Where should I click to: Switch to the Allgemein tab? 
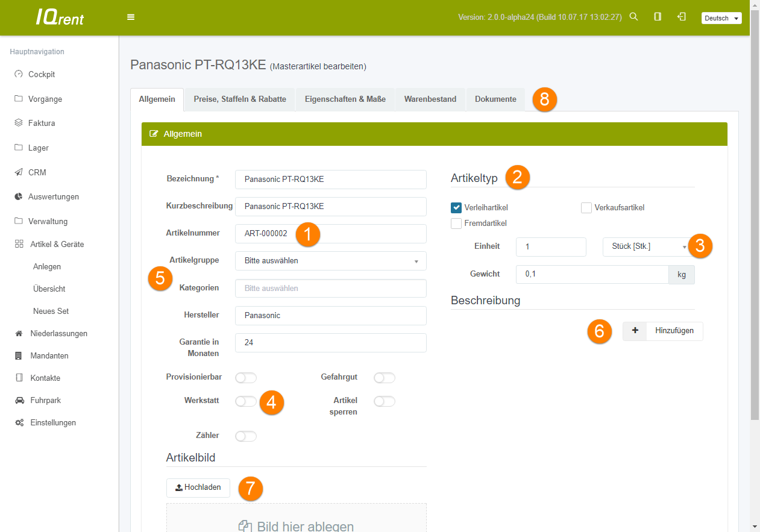pyautogui.click(x=157, y=99)
